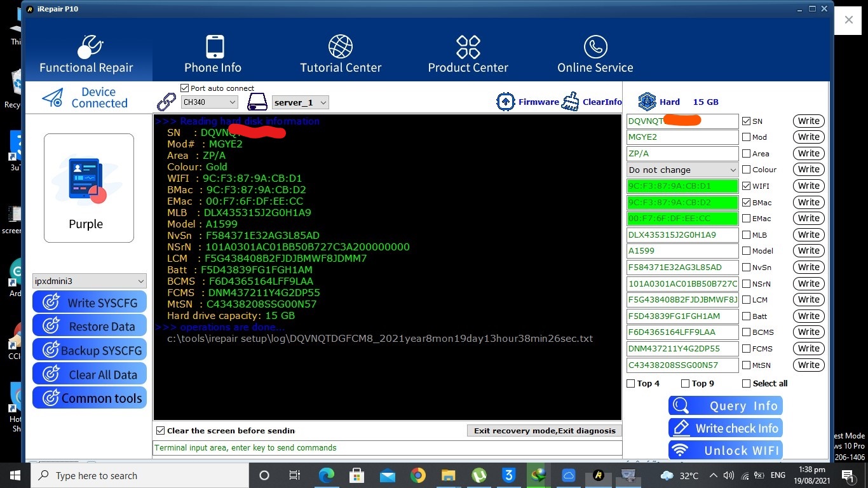Tick the Select all checkbox
868x488 pixels.
tap(747, 384)
